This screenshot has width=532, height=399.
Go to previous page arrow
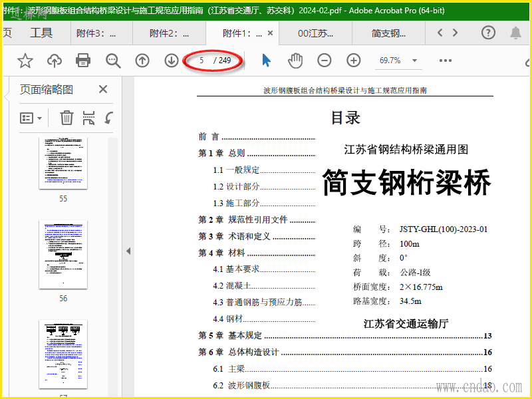(142, 61)
